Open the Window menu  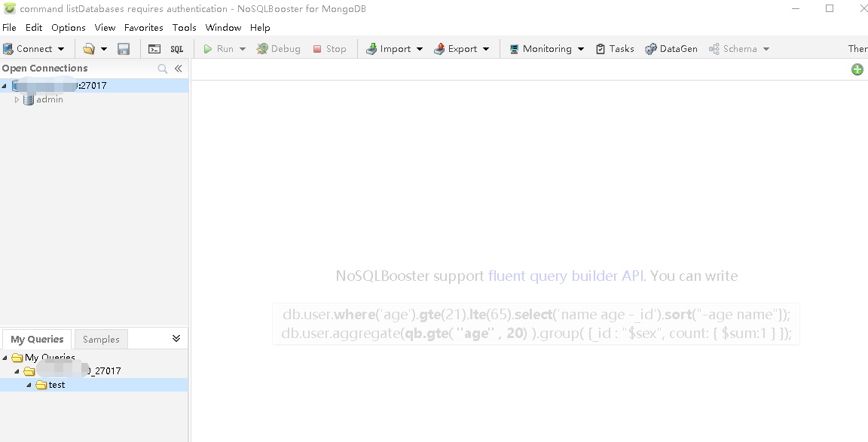click(223, 28)
